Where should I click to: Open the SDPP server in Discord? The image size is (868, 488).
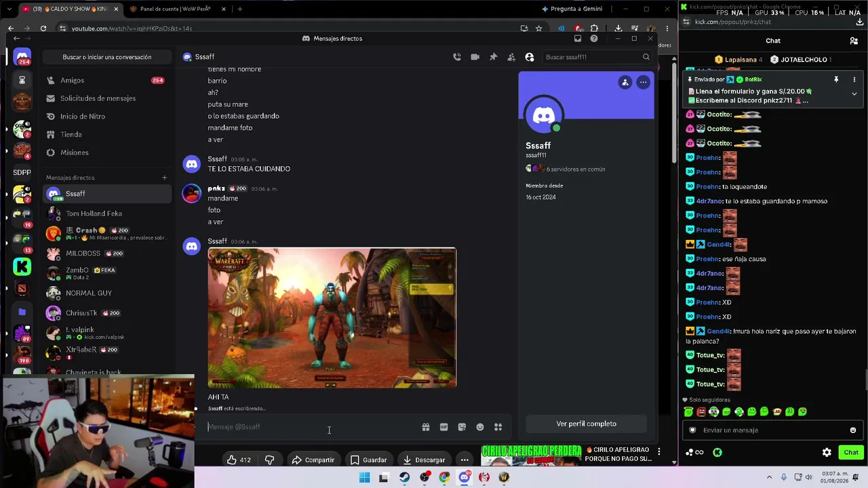(x=22, y=172)
